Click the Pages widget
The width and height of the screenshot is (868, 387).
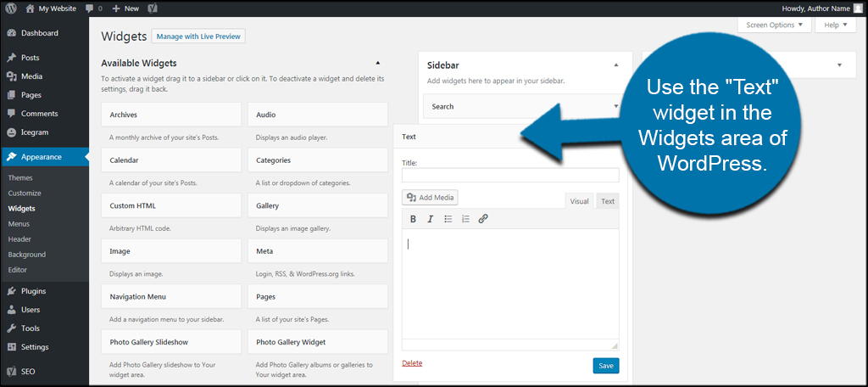318,297
